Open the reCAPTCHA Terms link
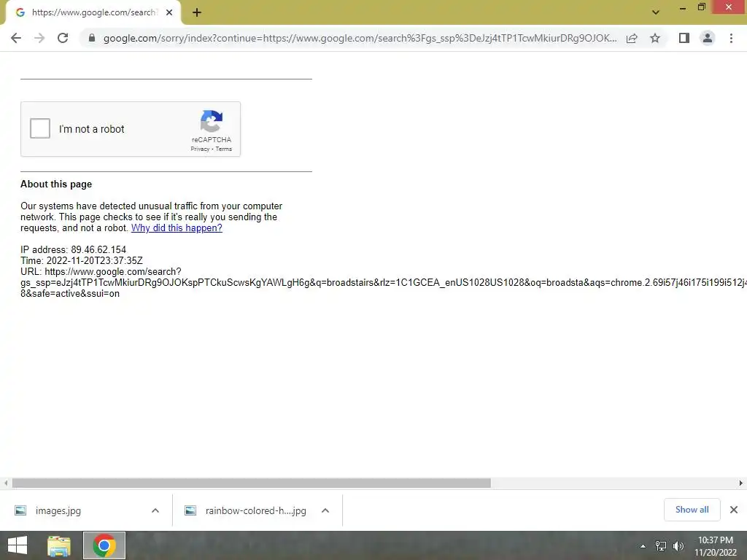Screen dimensions: 747x560 point(223,149)
